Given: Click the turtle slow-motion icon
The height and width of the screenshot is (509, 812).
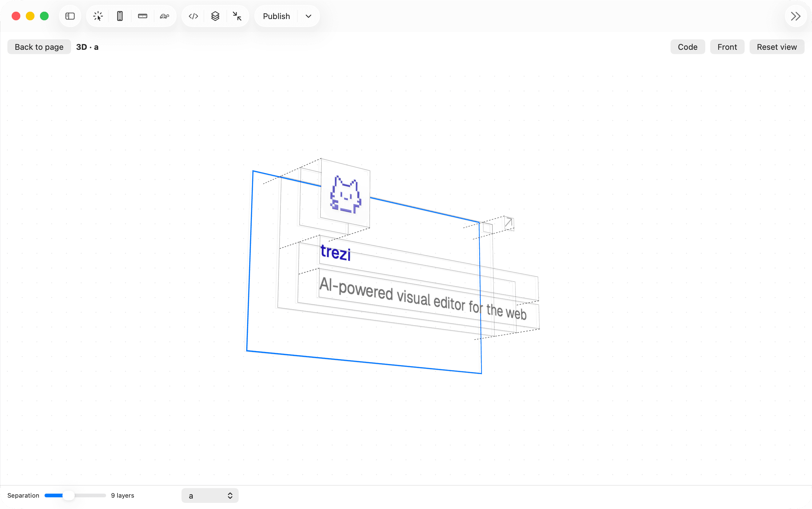Looking at the screenshot, I should coord(164,16).
